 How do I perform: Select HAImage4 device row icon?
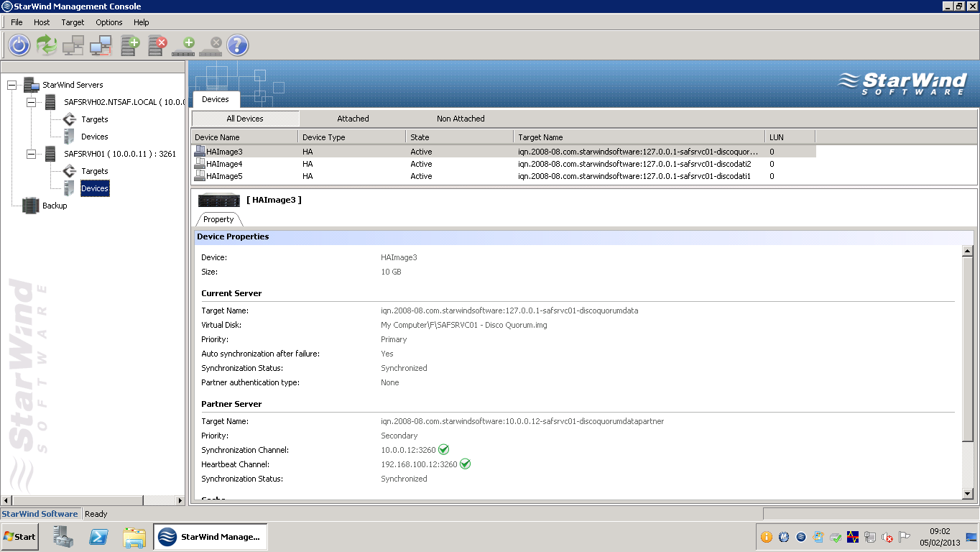200,164
